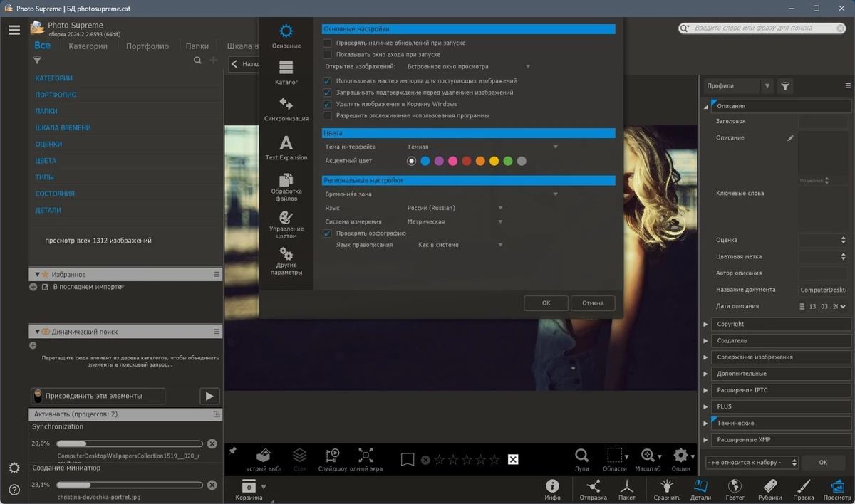
Task: Open the Геотег panel icon
Action: [x=735, y=490]
